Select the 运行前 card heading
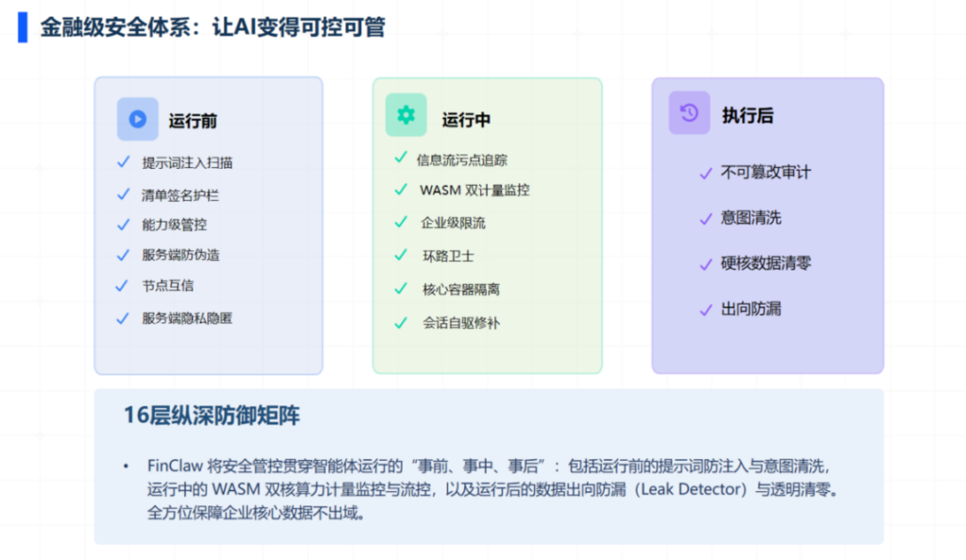The height and width of the screenshot is (560, 966). (193, 121)
